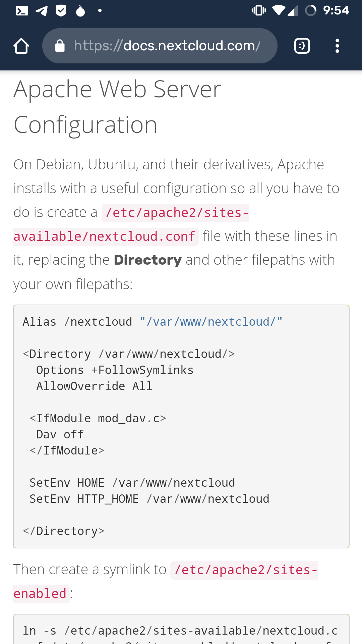Open the three-dot browser menu
Viewport: 362px width, 644px height.
337,46
